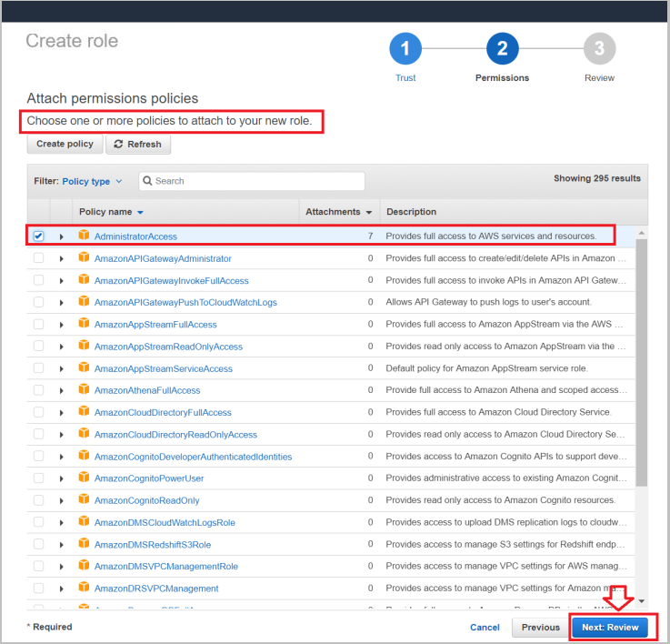Click Next: Review button
The width and height of the screenshot is (670, 644).
click(x=610, y=628)
